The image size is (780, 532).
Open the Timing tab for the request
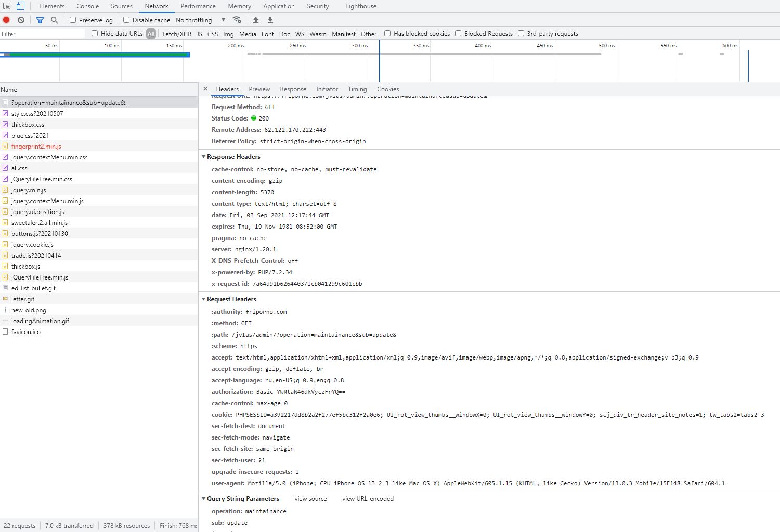tap(357, 89)
